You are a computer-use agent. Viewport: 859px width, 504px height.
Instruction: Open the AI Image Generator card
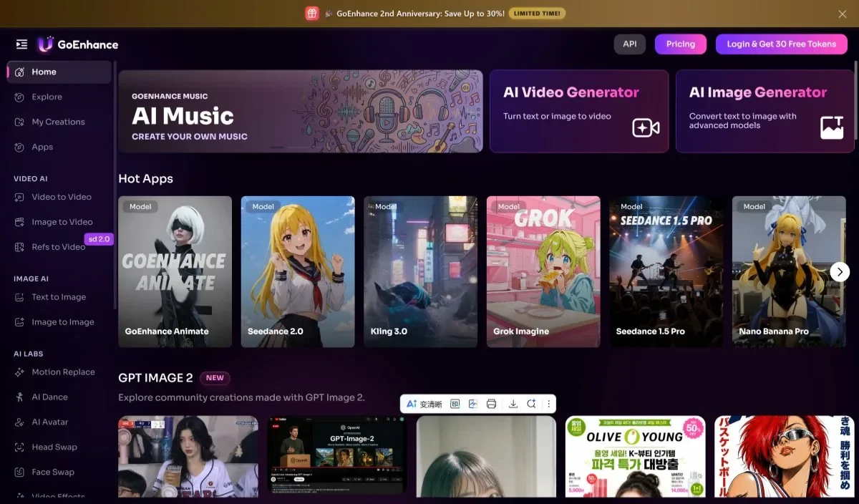[x=765, y=111]
